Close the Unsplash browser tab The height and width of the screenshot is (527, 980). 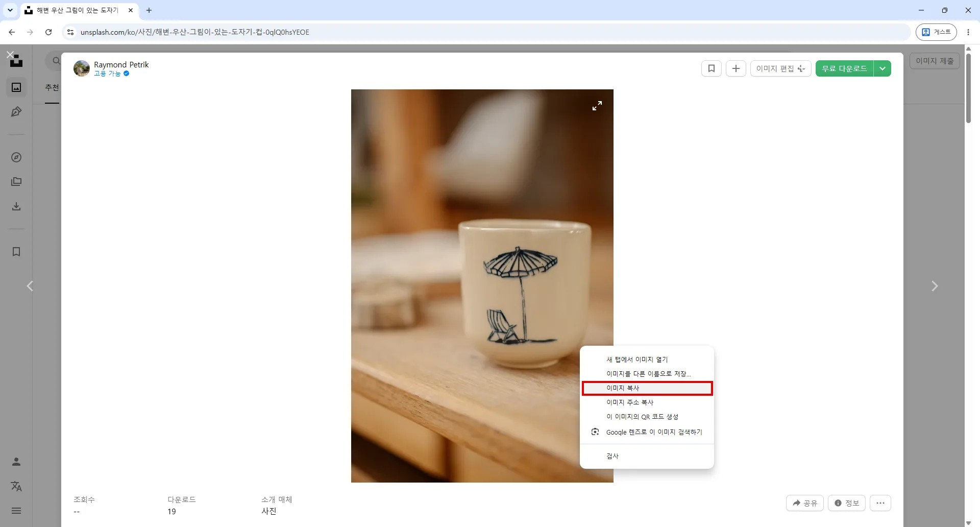tap(131, 10)
